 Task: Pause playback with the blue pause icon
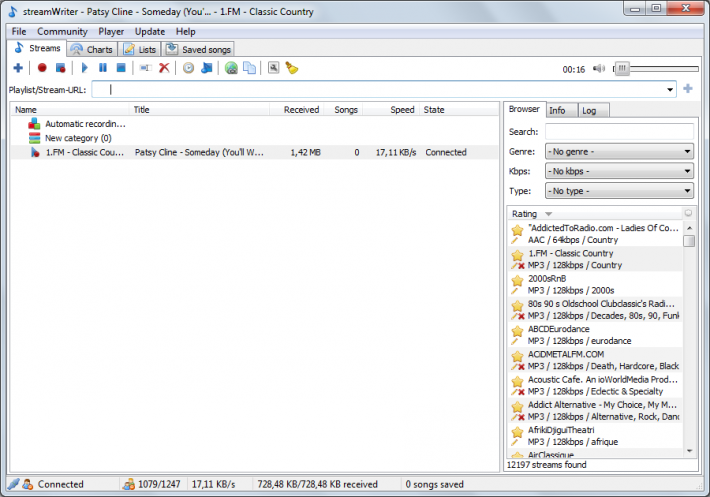pos(103,68)
